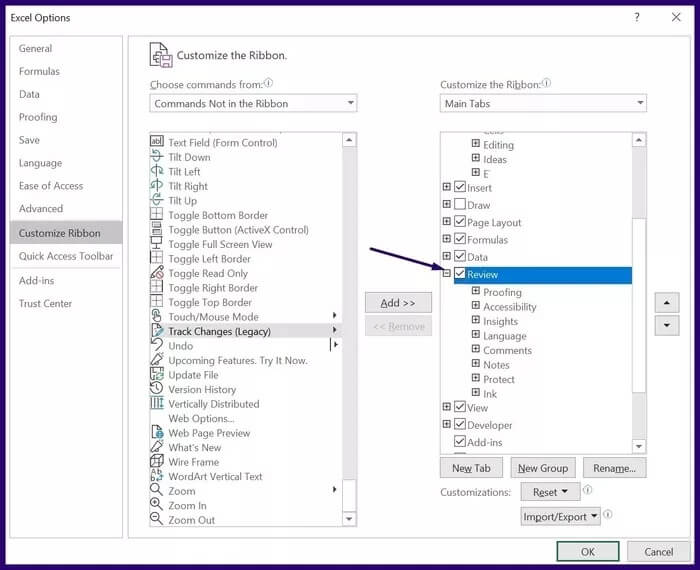Click the Track Changes (Legacy) icon
Viewport: 700px width, 570px height.
coord(157,330)
